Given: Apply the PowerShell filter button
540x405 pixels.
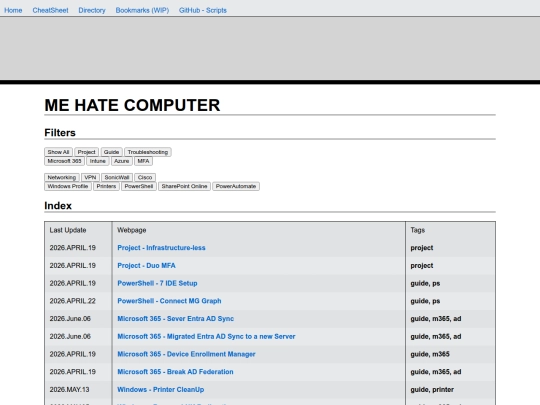Looking at the screenshot, I should tap(139, 186).
